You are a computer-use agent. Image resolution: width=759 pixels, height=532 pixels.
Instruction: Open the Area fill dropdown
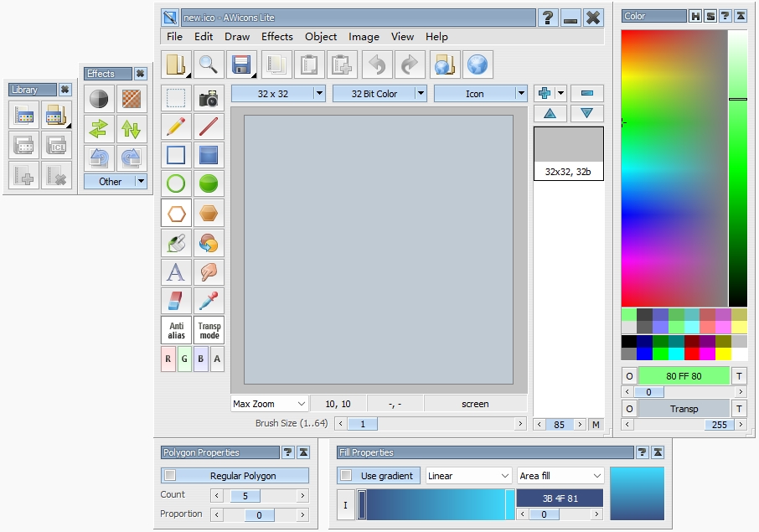click(560, 476)
